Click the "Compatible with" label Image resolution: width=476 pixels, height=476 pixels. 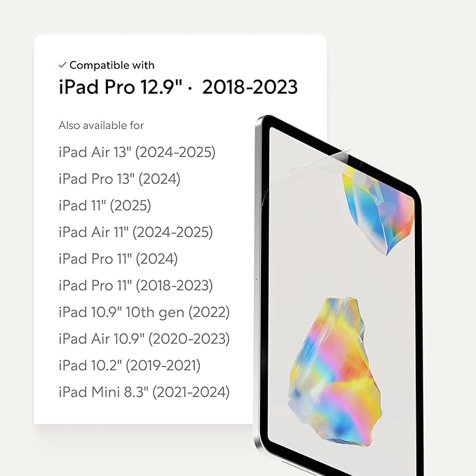pos(111,65)
